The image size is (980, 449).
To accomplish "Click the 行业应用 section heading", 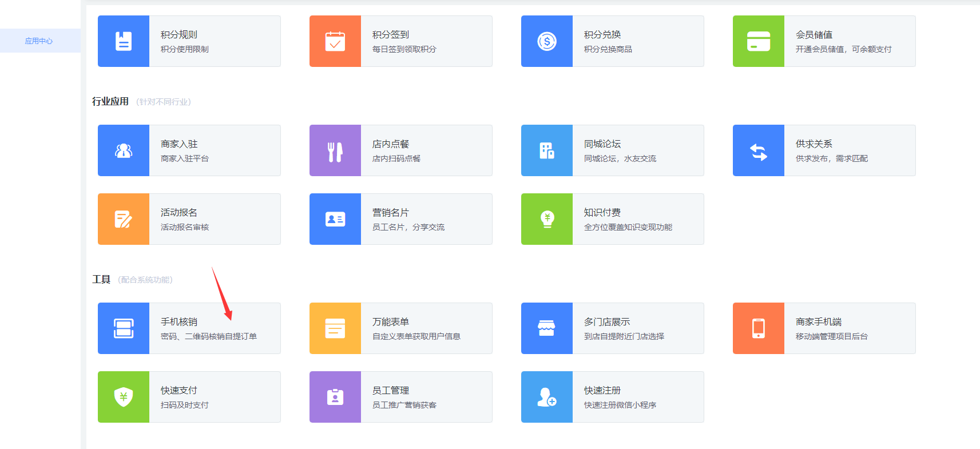I will pos(110,101).
